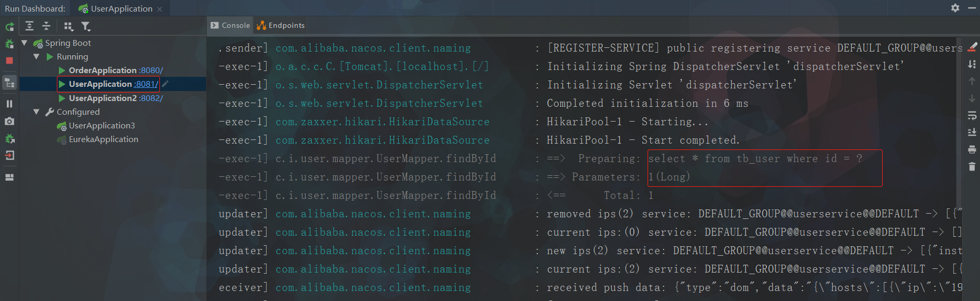Click the Spring Boot root node label
The height and width of the screenshot is (301, 980).
click(68, 43)
